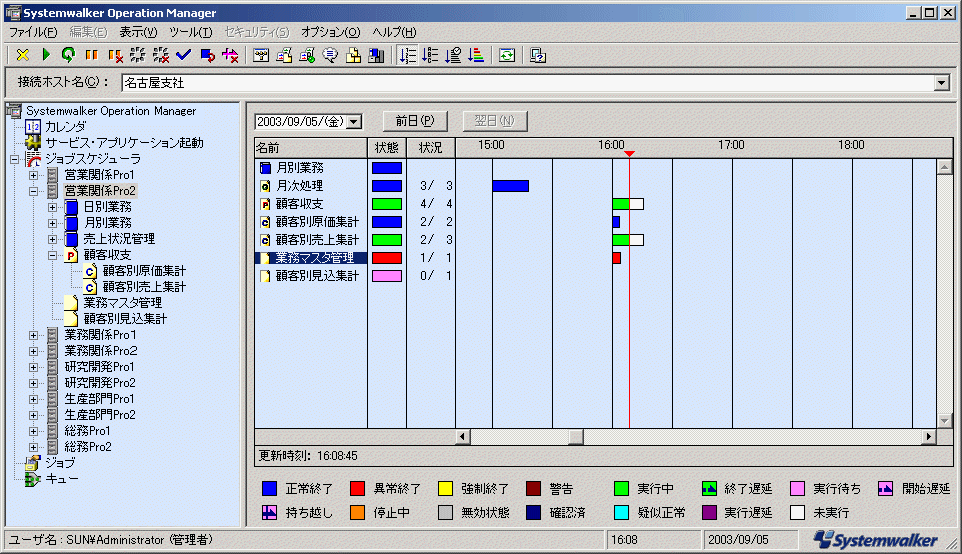Click the pink status cell for 顧客別見込集計
Screen dimensions: 962x554
click(x=387, y=276)
